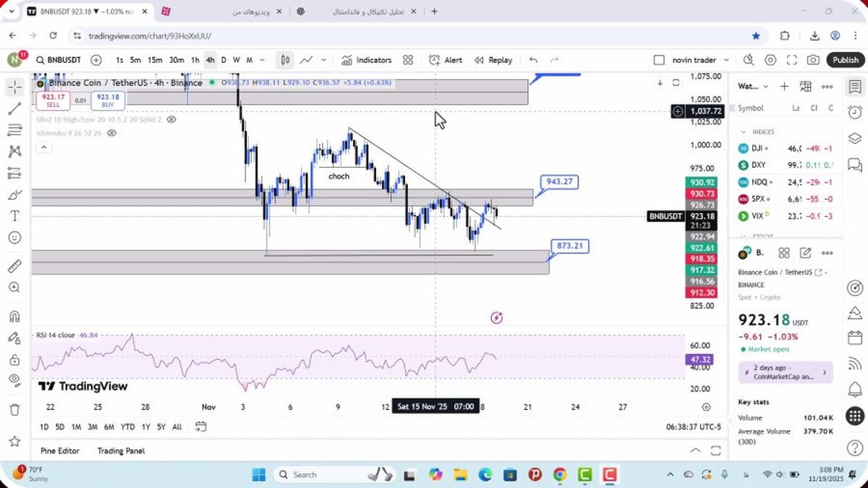Enter fullscreen mode icon
This screenshot has height=488, width=868.
coord(792,60)
